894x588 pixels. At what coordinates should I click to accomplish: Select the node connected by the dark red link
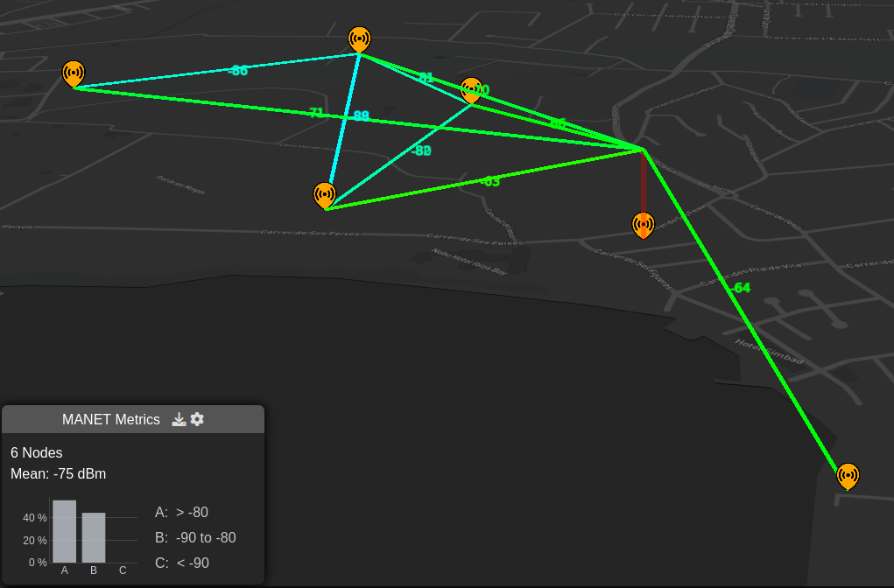click(644, 225)
